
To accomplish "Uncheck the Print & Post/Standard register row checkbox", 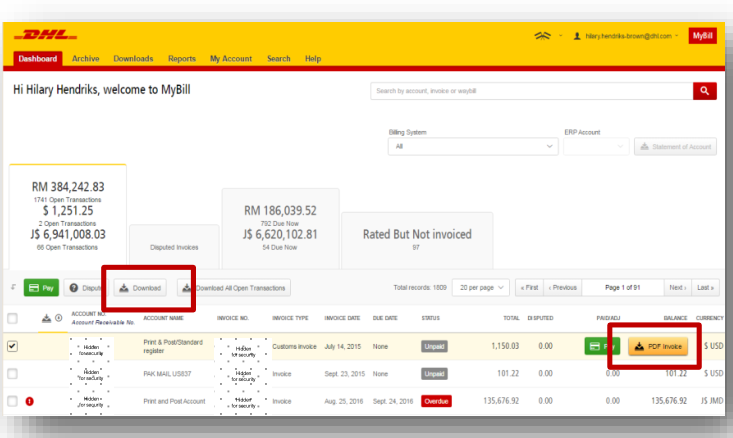I will point(13,346).
